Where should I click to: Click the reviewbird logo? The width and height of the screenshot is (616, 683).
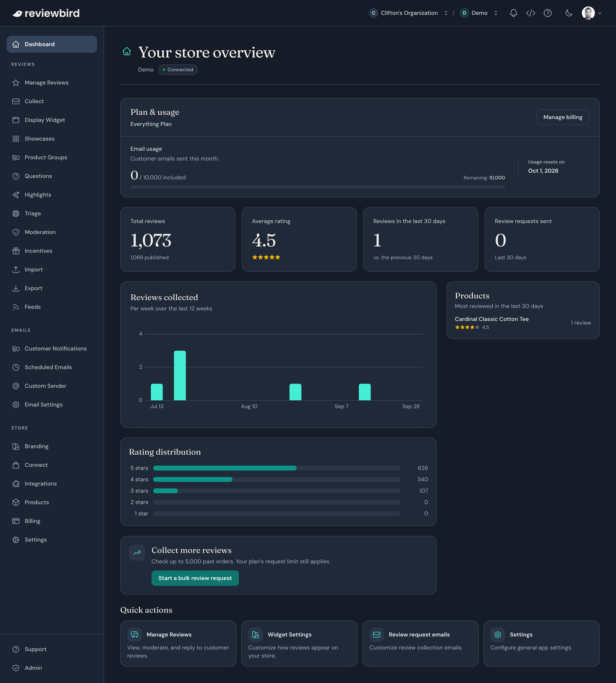click(46, 13)
